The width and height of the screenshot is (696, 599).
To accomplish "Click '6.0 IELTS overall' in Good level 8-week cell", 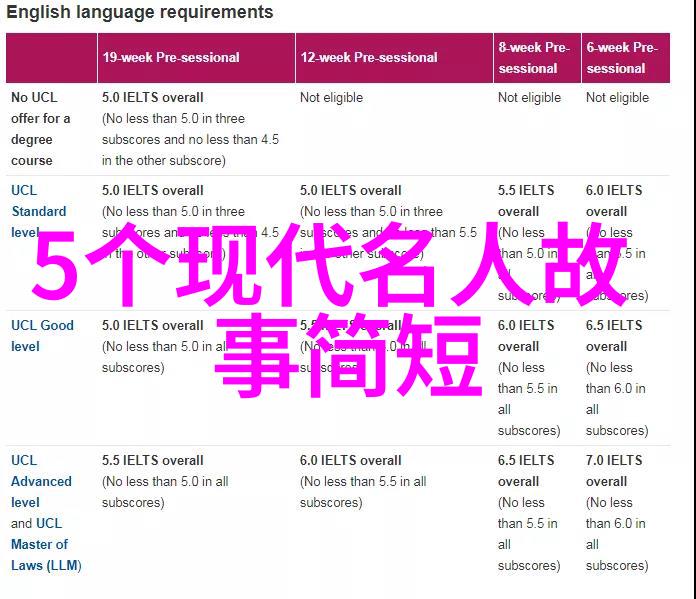I will 526,336.
